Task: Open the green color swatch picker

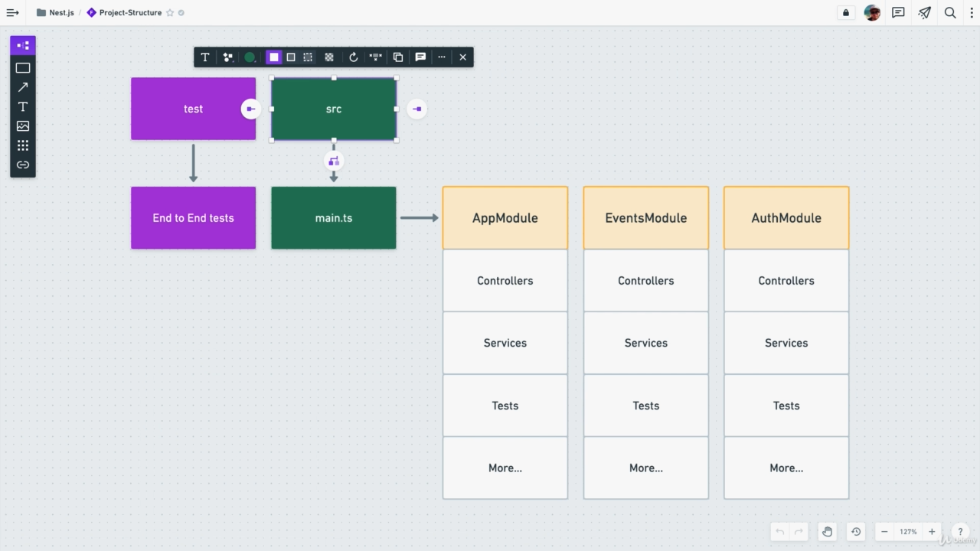Action: [250, 57]
